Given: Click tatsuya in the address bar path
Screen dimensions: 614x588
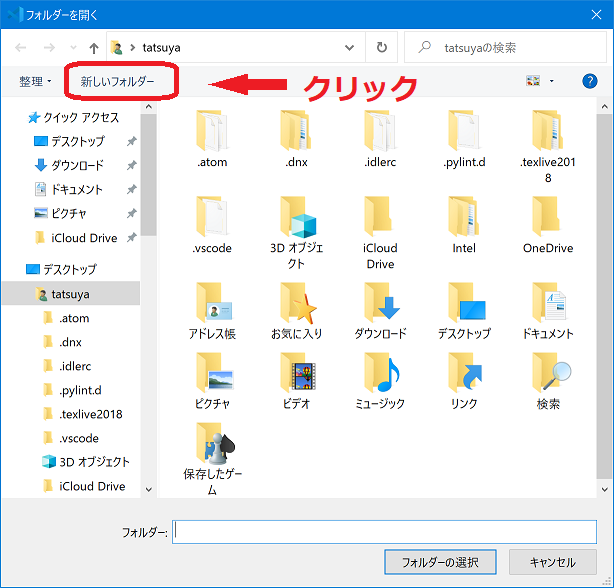Looking at the screenshot, I should (161, 48).
